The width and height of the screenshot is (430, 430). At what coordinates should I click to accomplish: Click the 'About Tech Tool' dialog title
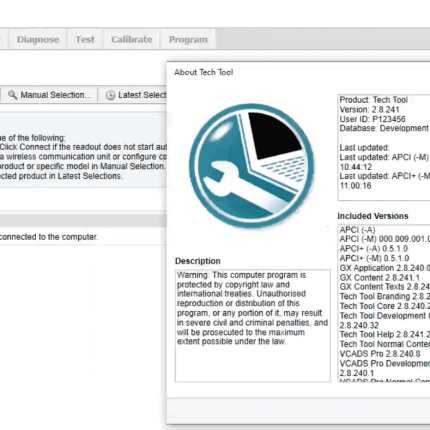[204, 72]
